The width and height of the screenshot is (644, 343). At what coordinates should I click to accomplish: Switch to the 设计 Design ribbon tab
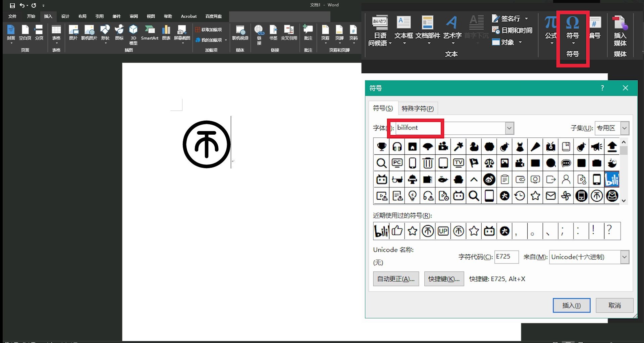[x=65, y=16]
